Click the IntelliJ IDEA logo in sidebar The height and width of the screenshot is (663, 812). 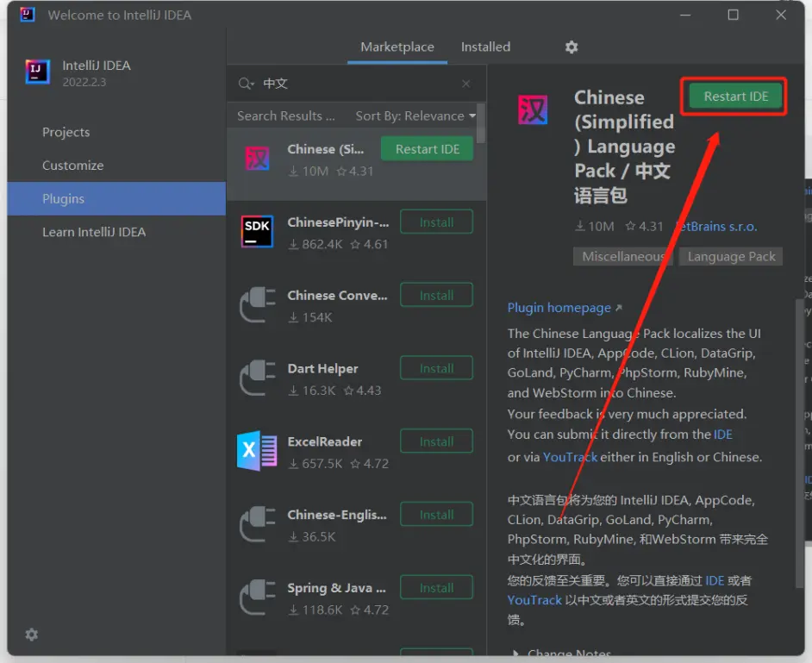click(38, 72)
